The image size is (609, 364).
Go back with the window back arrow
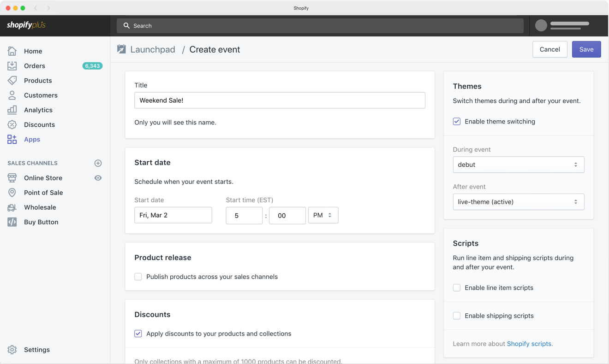pyautogui.click(x=36, y=8)
